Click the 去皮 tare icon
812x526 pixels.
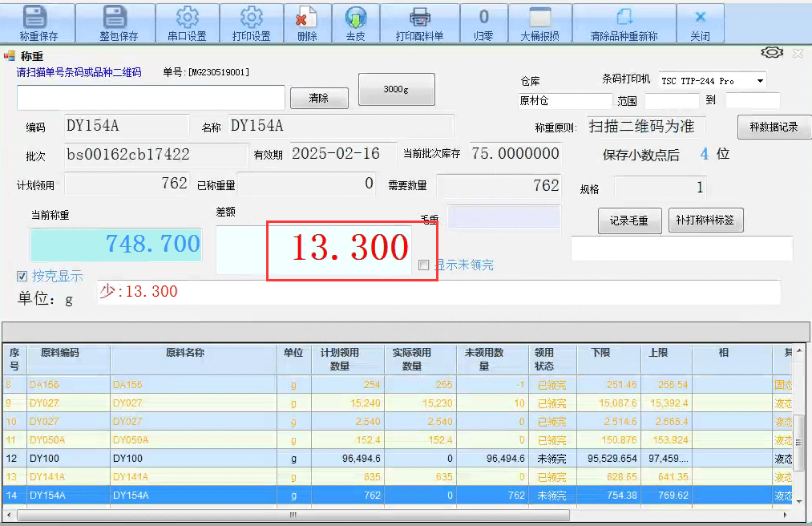[x=355, y=17]
